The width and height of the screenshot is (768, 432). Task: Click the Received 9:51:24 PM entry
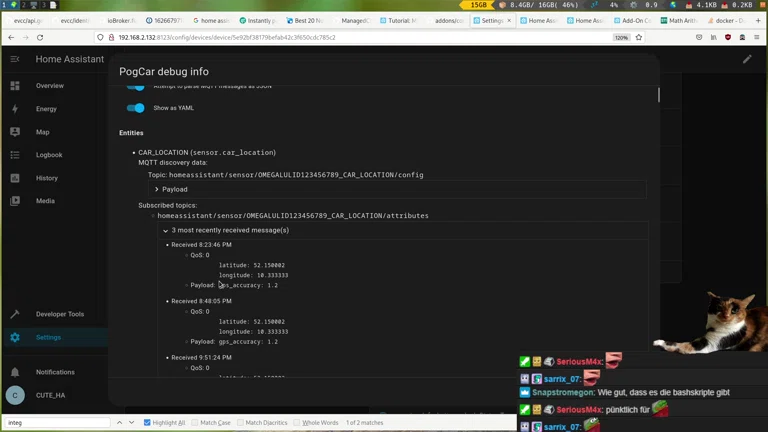click(201, 358)
